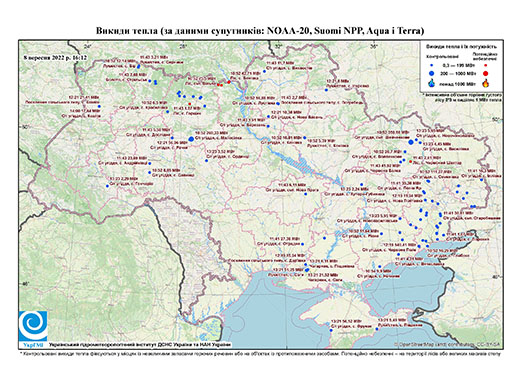Viewport: 520px width, 368px height.
Task: Click the UkrGMI spiral logo
Action: click(33, 326)
